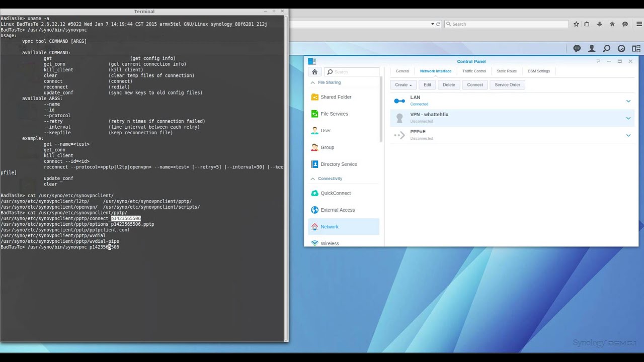The image size is (644, 362).
Task: Open the browser downloads arrow icon
Action: click(600, 24)
